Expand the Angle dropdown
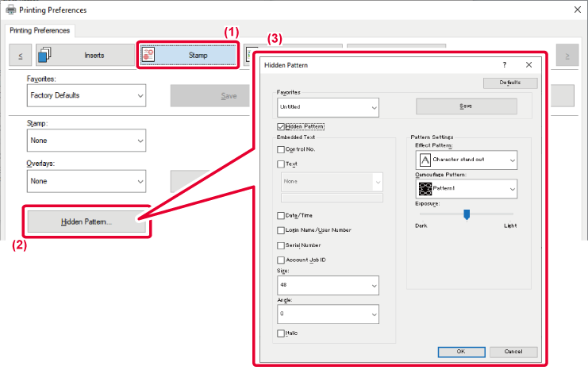Image resolution: width=588 pixels, height=370 pixels. click(x=328, y=314)
